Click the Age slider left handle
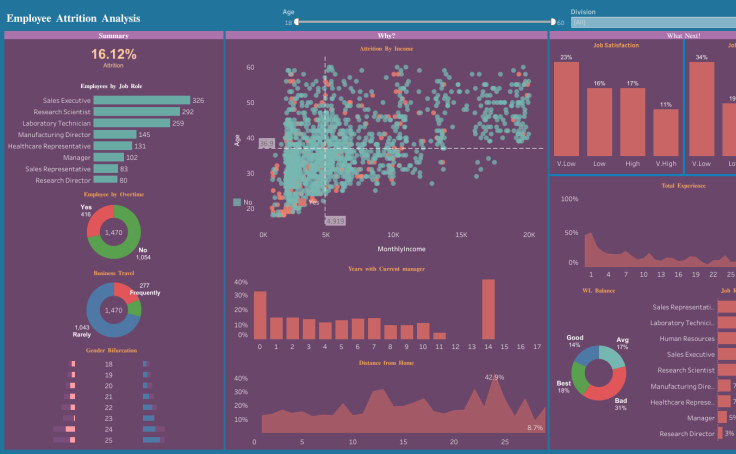736x454 pixels. [296, 22]
